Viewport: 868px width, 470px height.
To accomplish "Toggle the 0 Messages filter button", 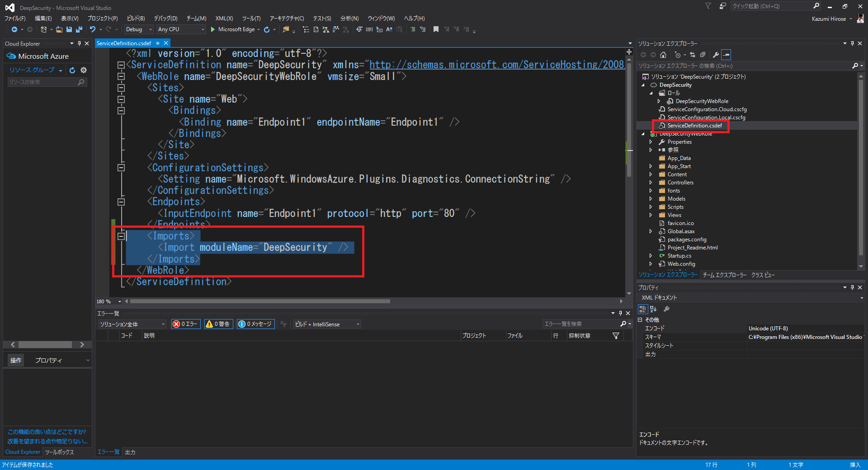I will click(x=255, y=324).
